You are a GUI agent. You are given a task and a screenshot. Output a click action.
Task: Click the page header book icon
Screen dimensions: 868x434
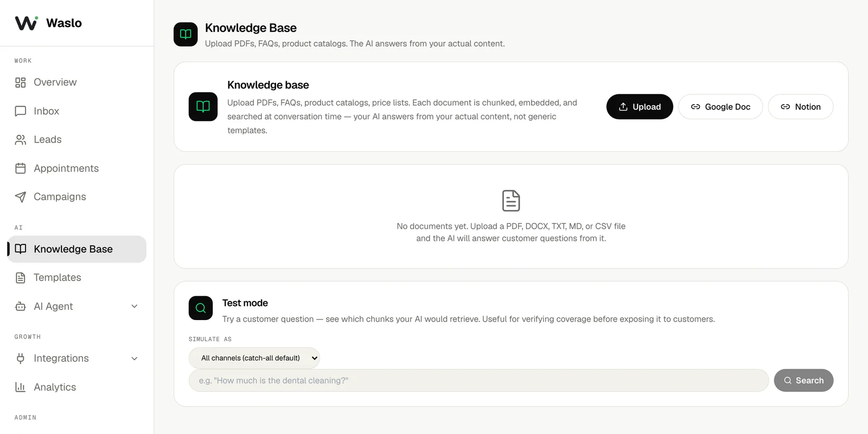coord(186,34)
